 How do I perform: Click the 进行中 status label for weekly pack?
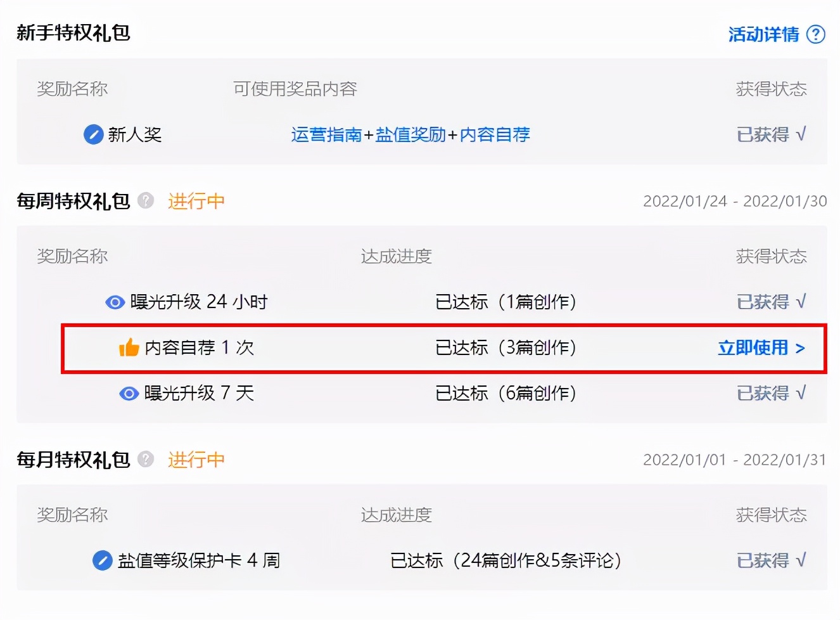tap(195, 201)
